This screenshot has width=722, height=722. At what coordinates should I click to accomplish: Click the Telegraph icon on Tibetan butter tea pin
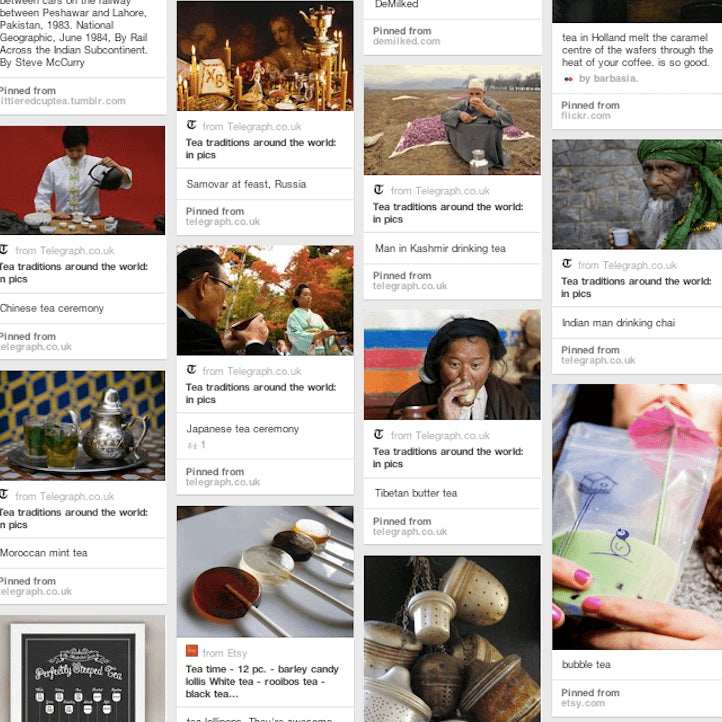tap(378, 434)
